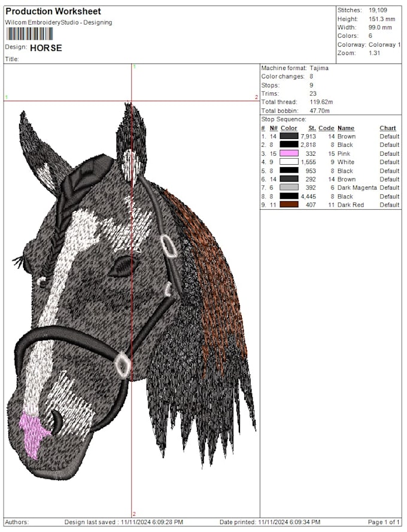Click 'Design last saved' timestamp in footer
Viewport: 407px width, 532px height.
(124, 522)
